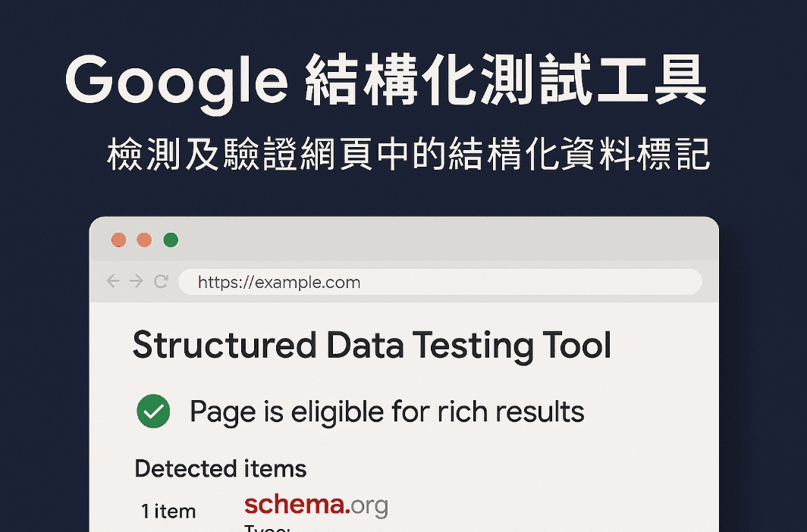This screenshot has width=807, height=532.
Task: Select the '1 item' entry
Action: (x=168, y=512)
